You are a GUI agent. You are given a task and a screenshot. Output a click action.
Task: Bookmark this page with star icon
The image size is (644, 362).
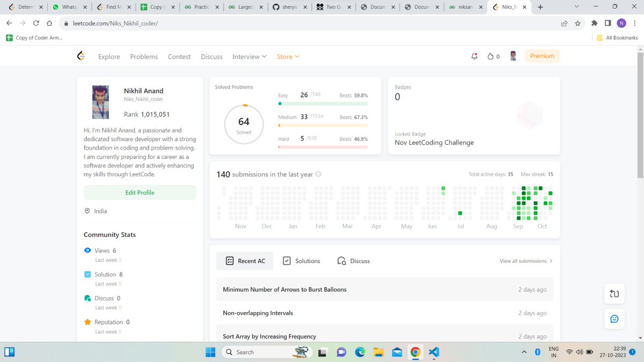(x=577, y=24)
